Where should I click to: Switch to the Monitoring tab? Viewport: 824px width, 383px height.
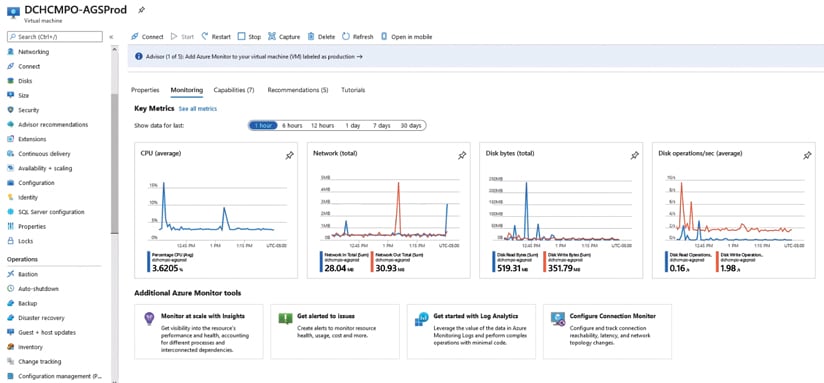pos(187,90)
